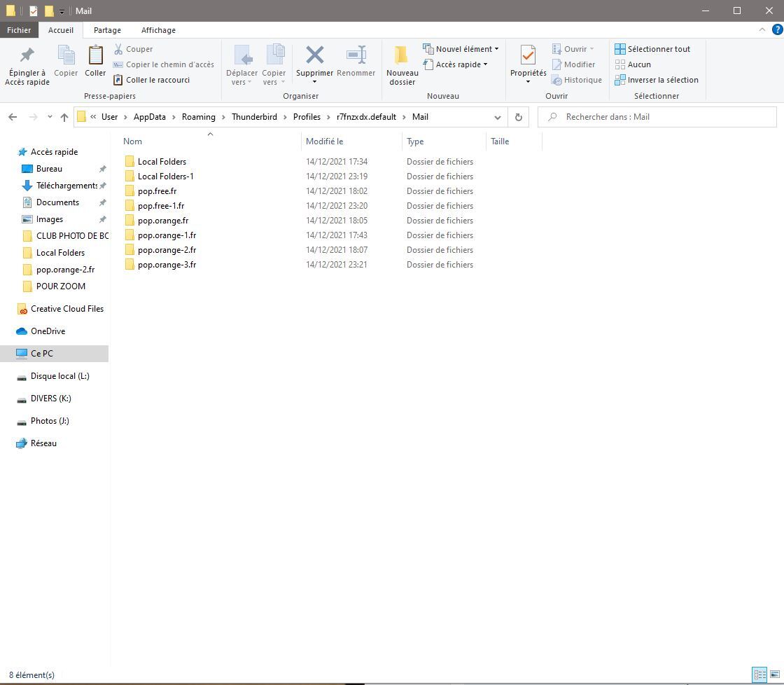
Task: Open Réseau in the sidebar
Action: pos(43,443)
